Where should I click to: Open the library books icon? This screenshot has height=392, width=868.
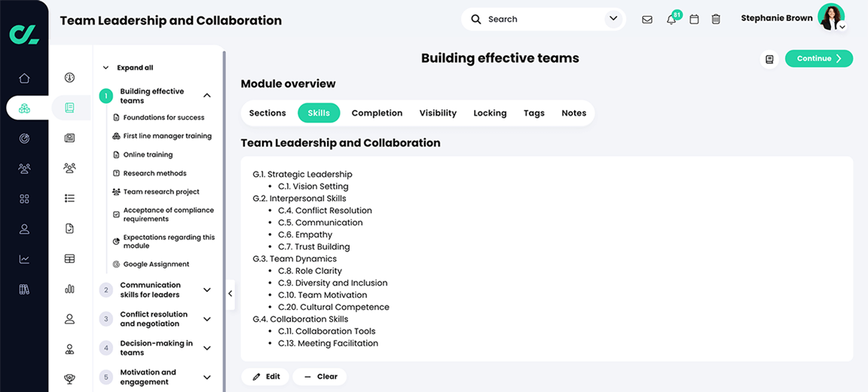click(x=24, y=289)
